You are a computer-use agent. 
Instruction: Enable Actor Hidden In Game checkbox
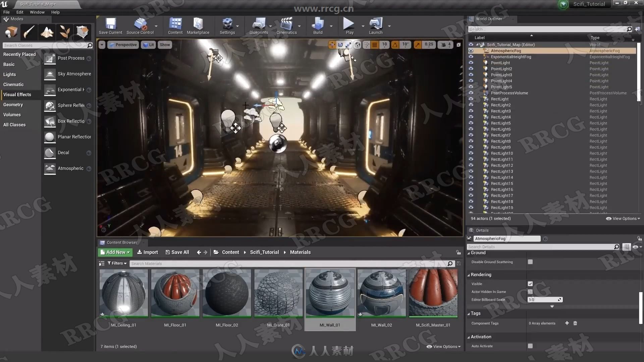tap(530, 291)
